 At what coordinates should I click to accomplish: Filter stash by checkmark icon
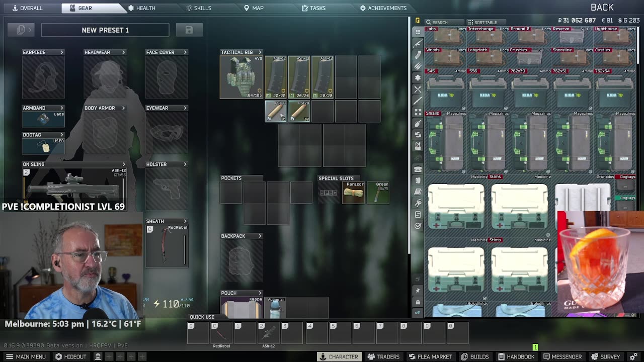[x=418, y=226]
